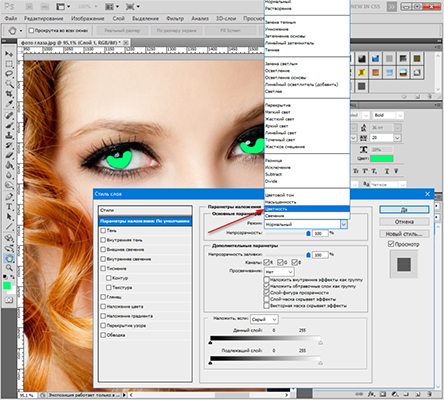Select Параметры наложения: По умолчанию row
Viewport: 444px width, 400px height.
pos(145,221)
